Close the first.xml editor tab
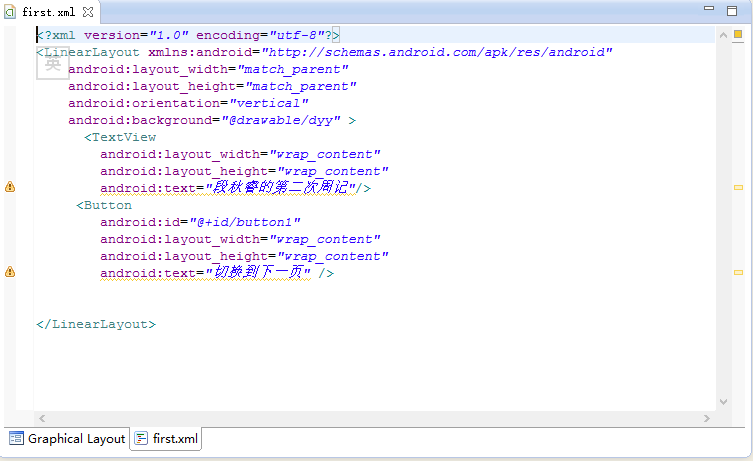Image resolution: width=753 pixels, height=461 pixels. 88,12
